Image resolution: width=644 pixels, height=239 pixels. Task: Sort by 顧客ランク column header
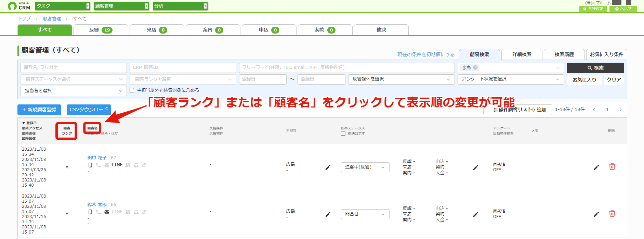coord(67,131)
